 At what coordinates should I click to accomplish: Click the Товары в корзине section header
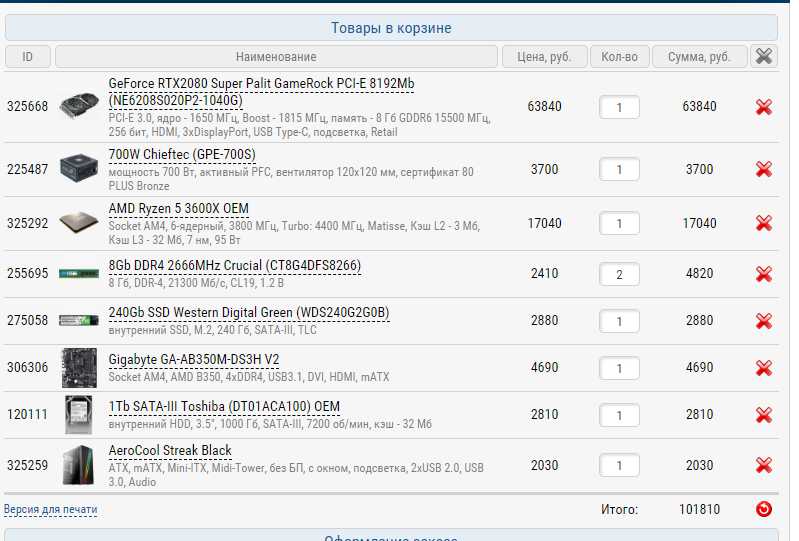pyautogui.click(x=391, y=28)
